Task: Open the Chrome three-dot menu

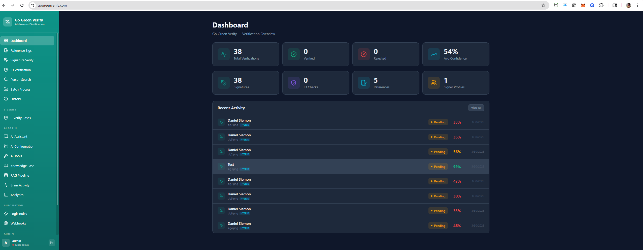Action: click(637, 5)
